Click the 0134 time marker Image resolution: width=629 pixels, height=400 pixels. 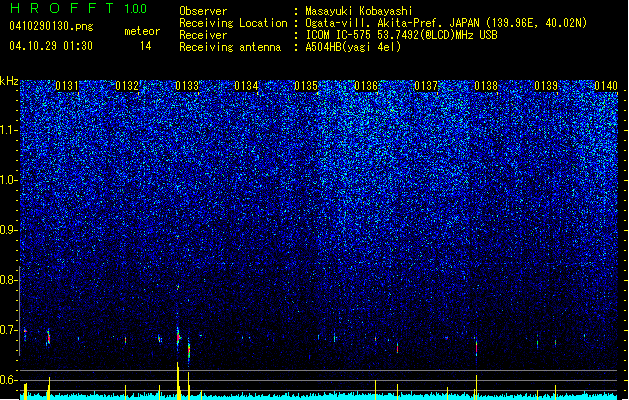[246, 86]
